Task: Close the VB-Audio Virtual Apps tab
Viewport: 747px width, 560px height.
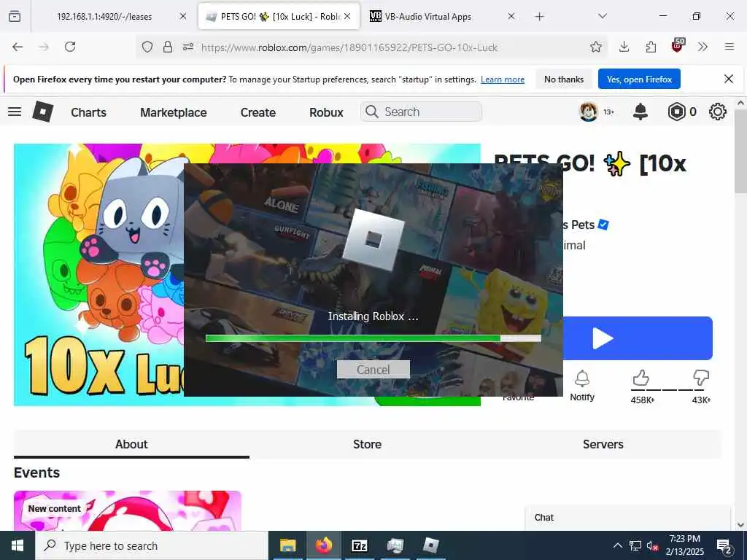Action: point(511,16)
